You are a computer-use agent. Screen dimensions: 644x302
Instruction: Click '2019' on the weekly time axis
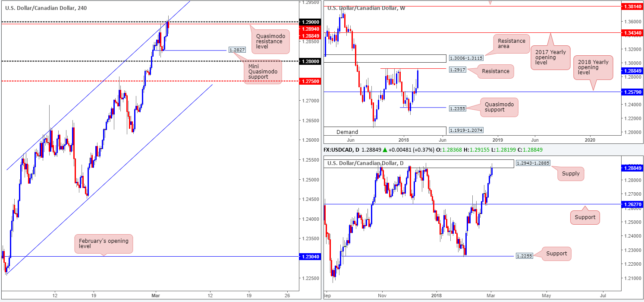point(497,140)
